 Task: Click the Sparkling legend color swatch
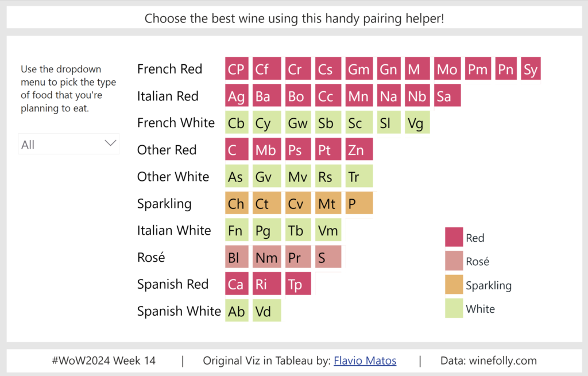[454, 285]
